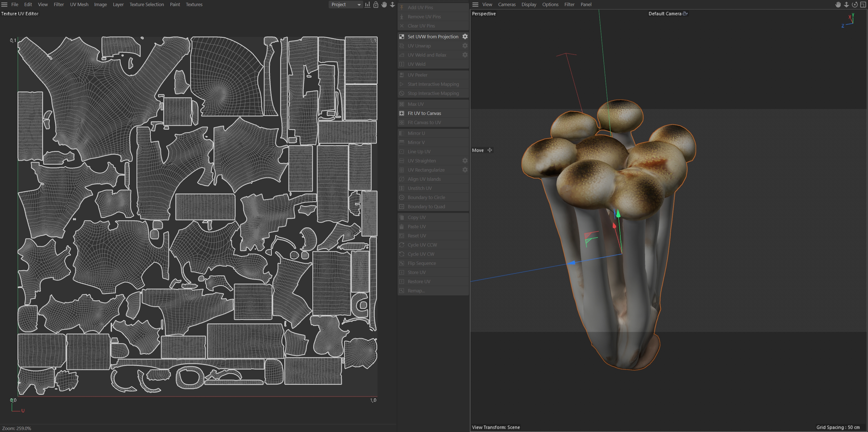Click the Default Camera link icon
Viewport: 868px width, 432px height.
685,14
